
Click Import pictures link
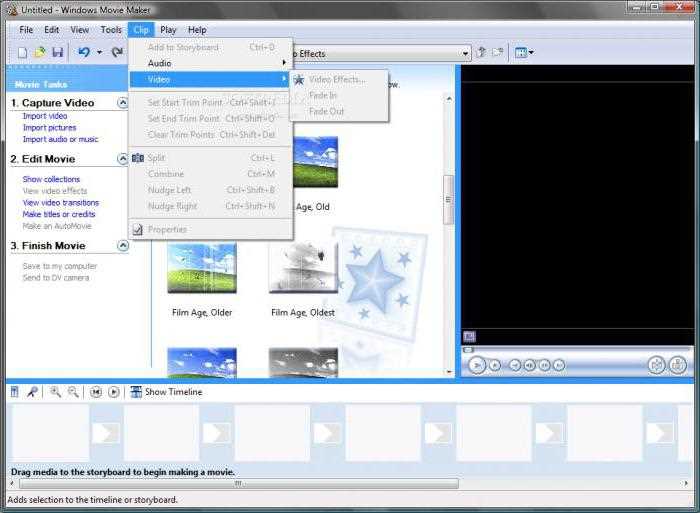coord(50,128)
